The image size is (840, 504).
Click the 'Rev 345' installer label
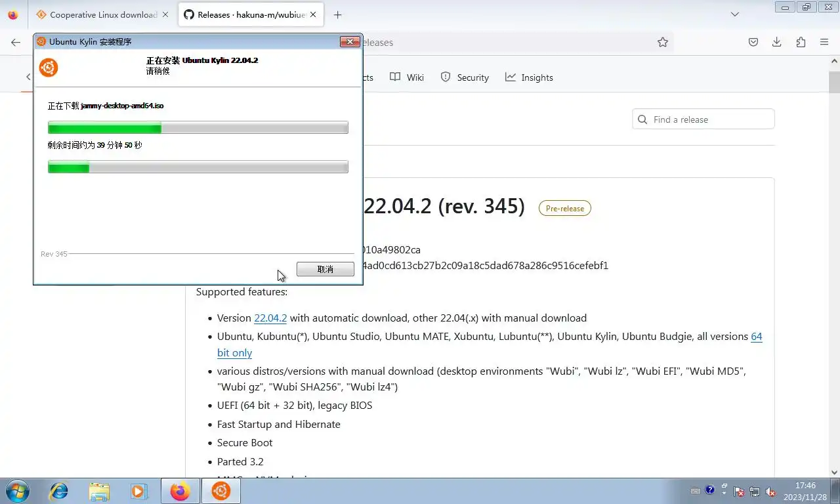[54, 254]
